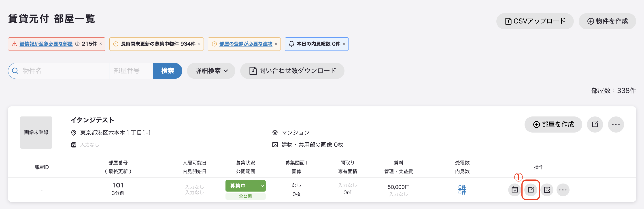This screenshot has width=644, height=209.
Task: Click room number 101
Action: [x=118, y=185]
